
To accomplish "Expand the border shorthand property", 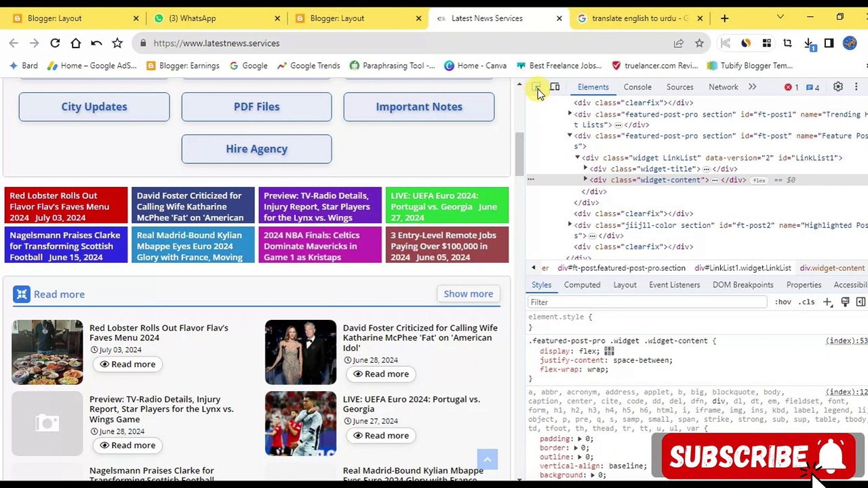I will tap(576, 448).
